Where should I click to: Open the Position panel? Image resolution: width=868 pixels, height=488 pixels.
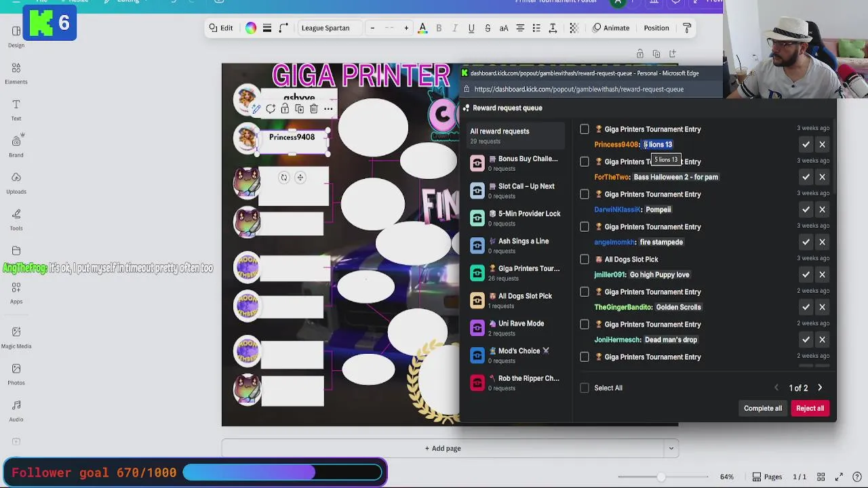[x=656, y=28]
